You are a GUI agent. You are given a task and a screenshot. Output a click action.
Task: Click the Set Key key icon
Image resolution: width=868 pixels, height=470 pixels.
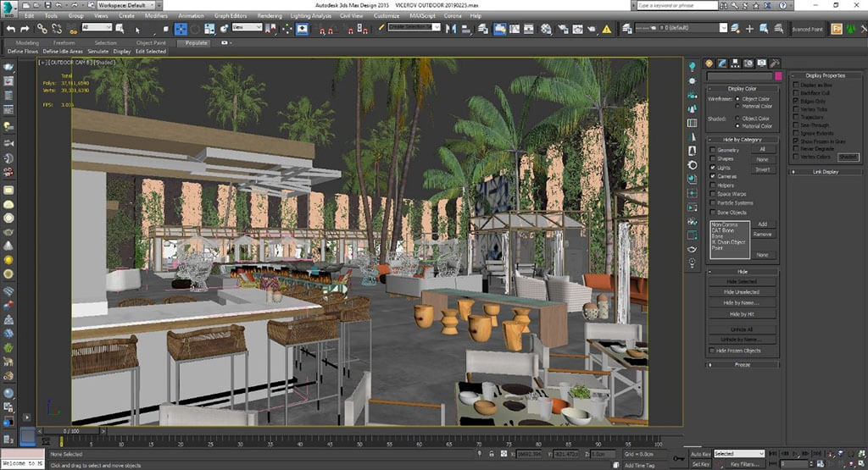coord(678,459)
